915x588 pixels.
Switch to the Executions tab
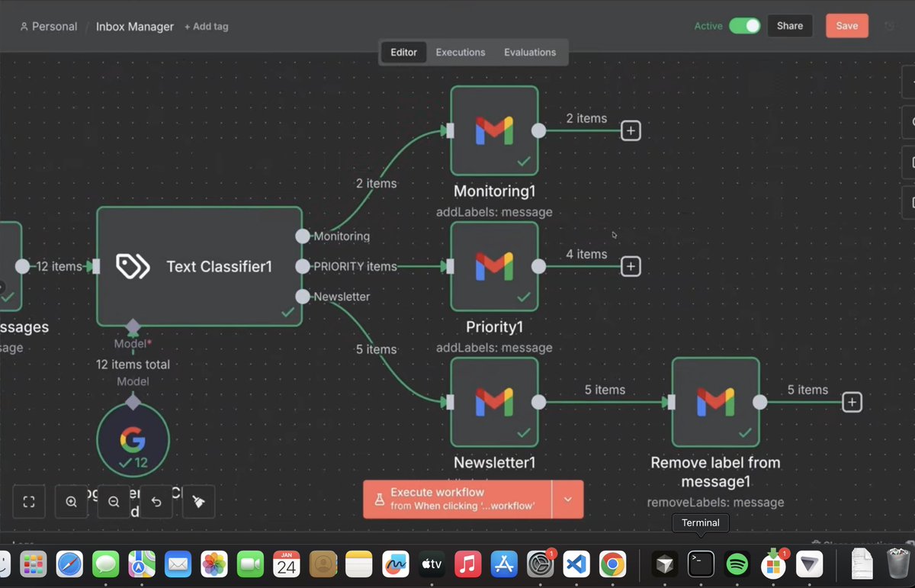point(461,53)
